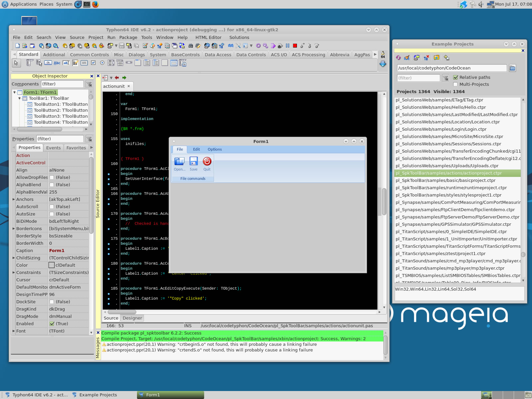Toggle the Relative paths checkbox
532x399 pixels.
click(x=456, y=77)
